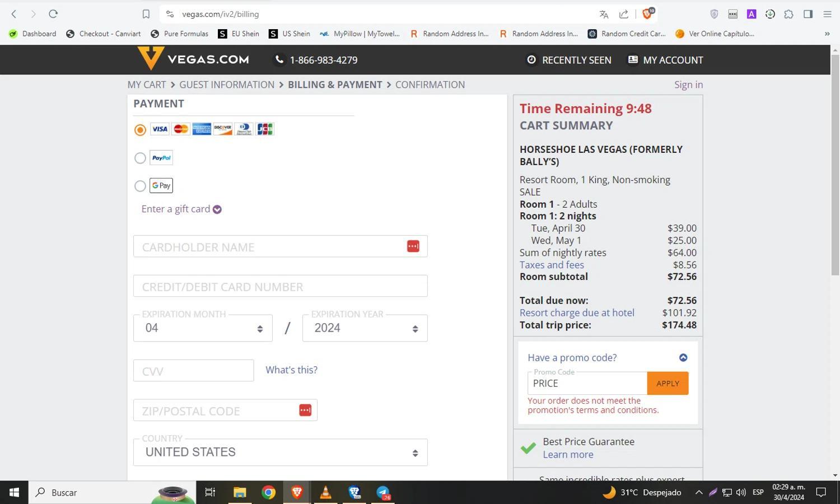The height and width of the screenshot is (504, 840).
Task: Click the Sign in link
Action: coord(688,85)
